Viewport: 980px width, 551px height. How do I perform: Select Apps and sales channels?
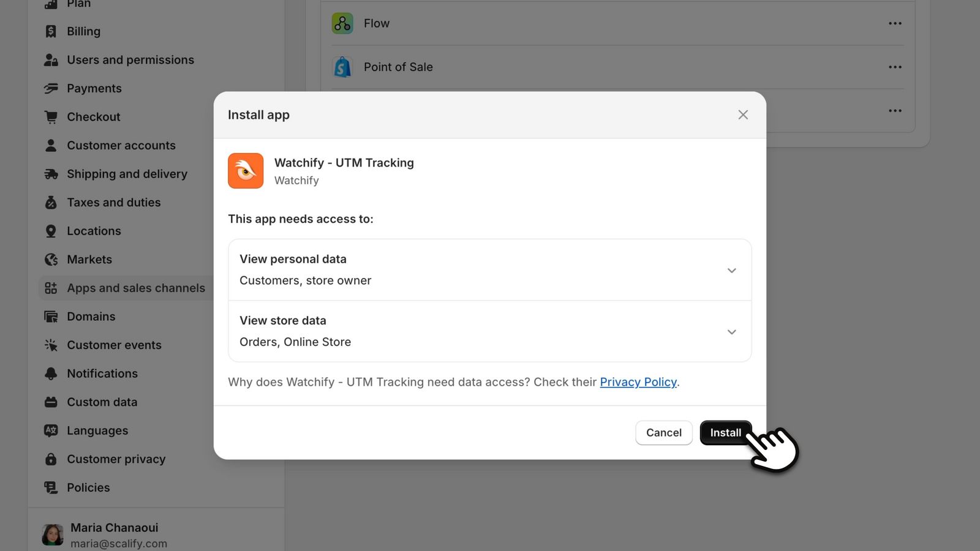[x=136, y=288]
